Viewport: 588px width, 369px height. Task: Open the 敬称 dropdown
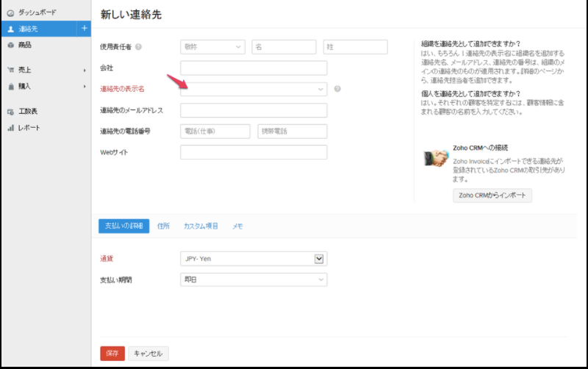(x=212, y=47)
